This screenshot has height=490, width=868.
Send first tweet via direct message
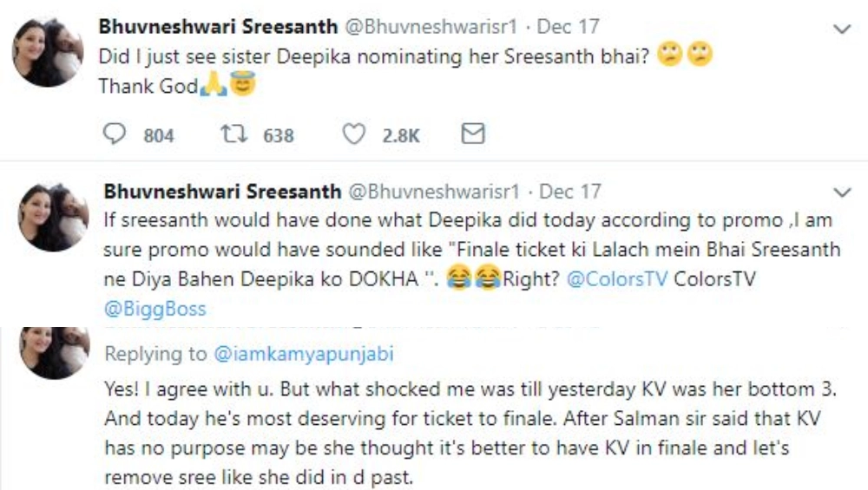[471, 134]
